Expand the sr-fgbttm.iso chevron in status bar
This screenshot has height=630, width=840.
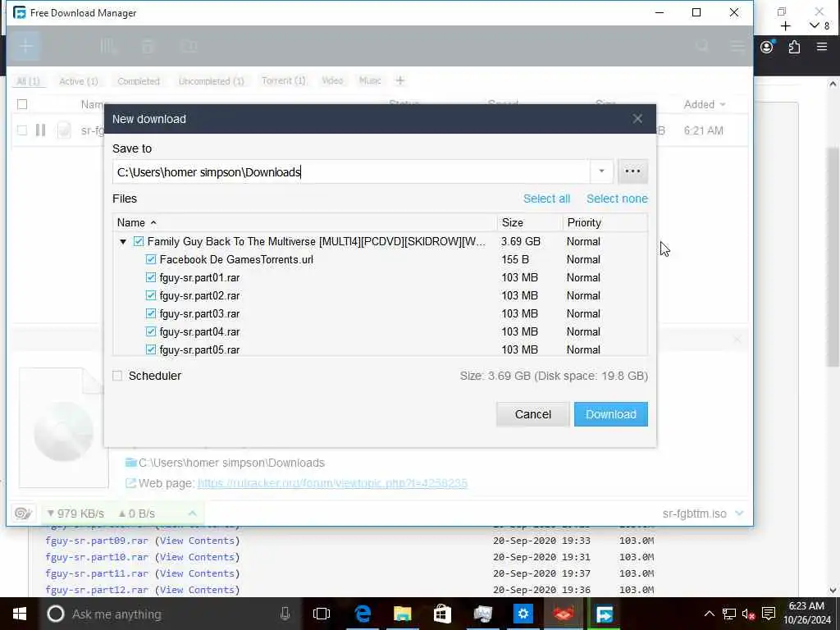(x=739, y=514)
